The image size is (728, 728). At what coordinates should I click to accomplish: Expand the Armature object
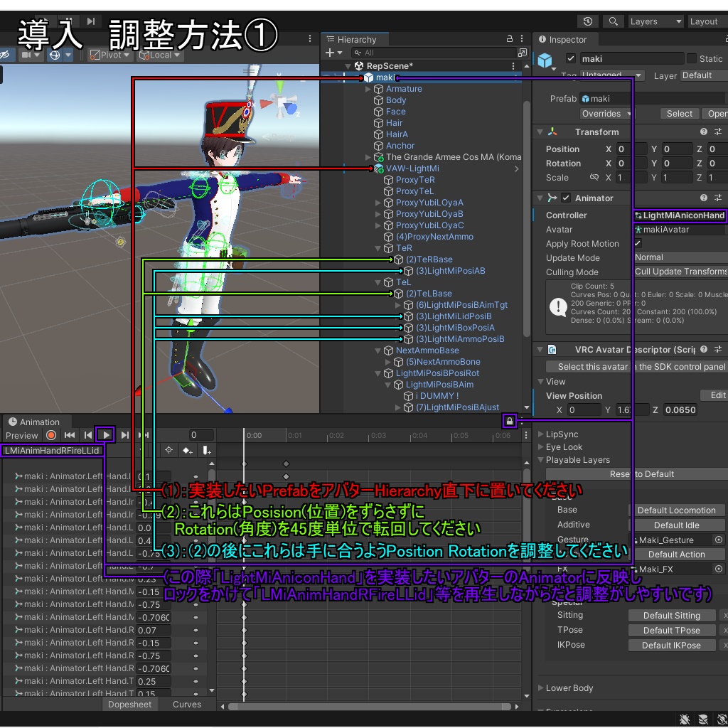[x=368, y=89]
